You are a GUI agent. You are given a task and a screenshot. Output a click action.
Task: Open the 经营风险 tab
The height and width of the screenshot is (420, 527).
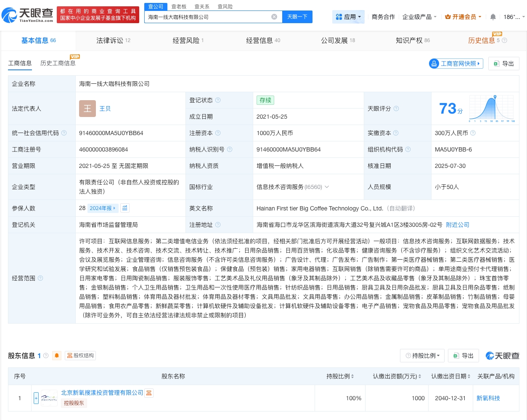coord(188,40)
